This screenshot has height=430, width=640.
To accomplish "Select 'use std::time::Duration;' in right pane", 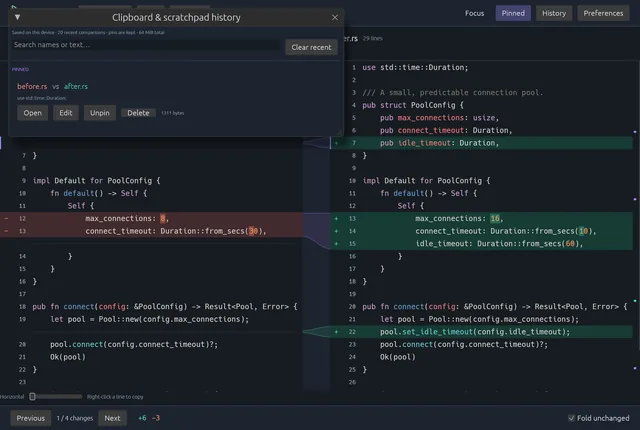I will click(415, 68).
